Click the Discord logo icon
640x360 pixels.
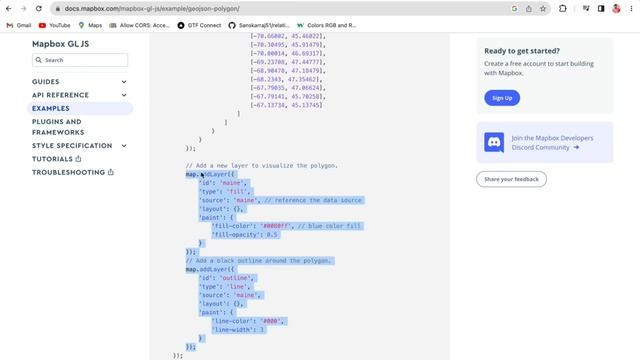point(494,142)
